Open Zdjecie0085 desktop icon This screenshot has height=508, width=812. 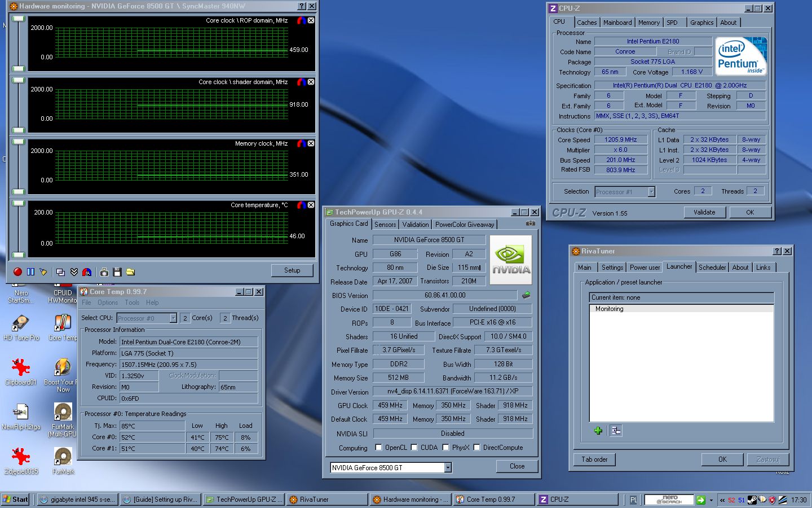click(21, 461)
